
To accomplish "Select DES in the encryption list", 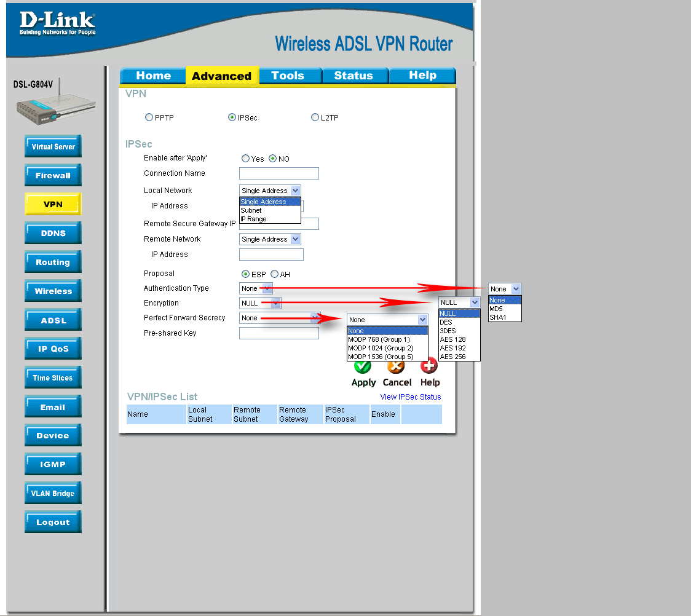I will point(459,322).
